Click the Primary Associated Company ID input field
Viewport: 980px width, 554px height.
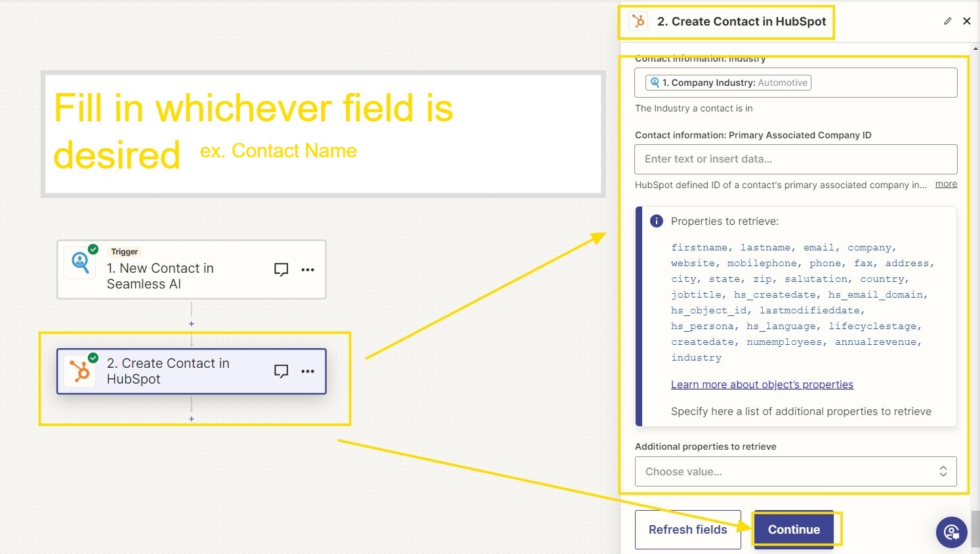pos(796,159)
